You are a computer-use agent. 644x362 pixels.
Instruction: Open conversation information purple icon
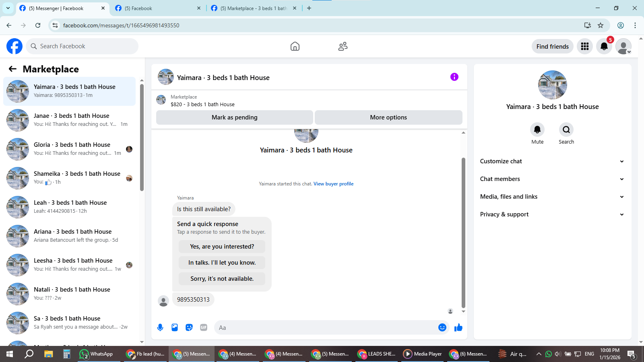point(454,77)
